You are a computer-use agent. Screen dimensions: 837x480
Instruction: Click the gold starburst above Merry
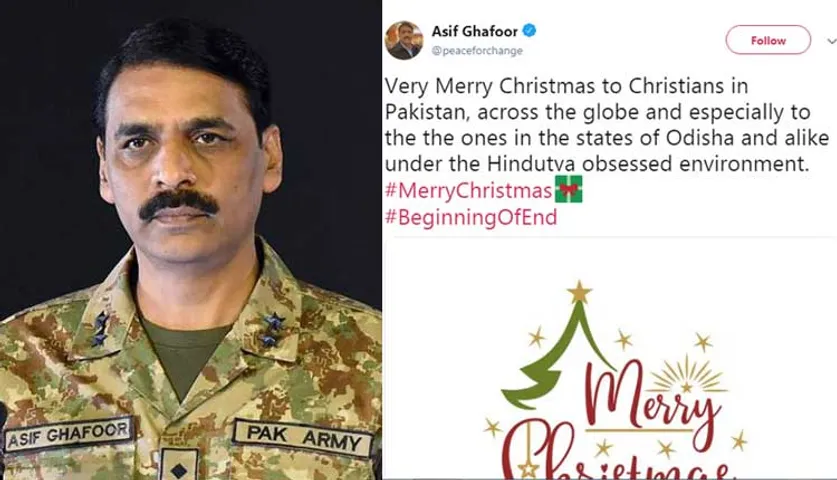coord(688,375)
